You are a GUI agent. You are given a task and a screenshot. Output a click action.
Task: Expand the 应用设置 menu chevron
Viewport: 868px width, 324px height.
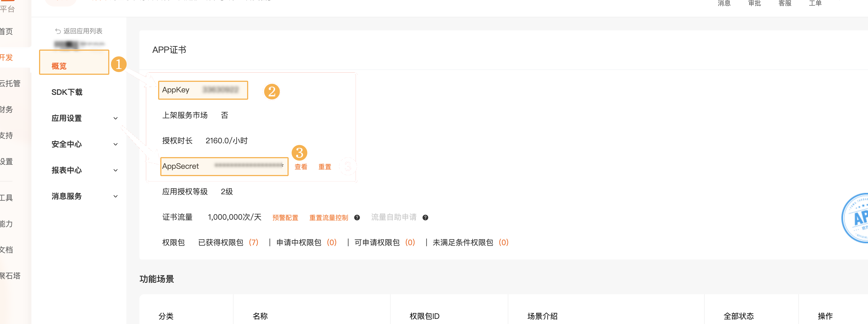[116, 118]
